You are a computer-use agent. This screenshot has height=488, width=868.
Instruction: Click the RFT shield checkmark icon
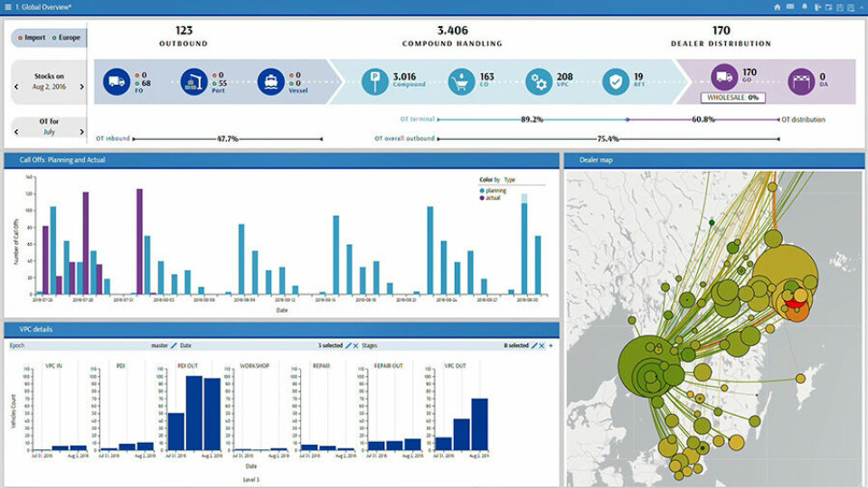click(616, 83)
